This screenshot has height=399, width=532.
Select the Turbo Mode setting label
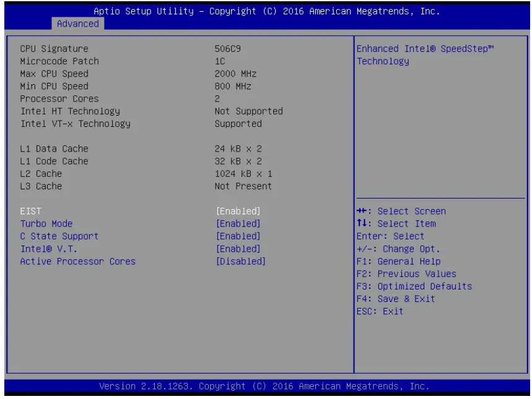[x=46, y=224]
